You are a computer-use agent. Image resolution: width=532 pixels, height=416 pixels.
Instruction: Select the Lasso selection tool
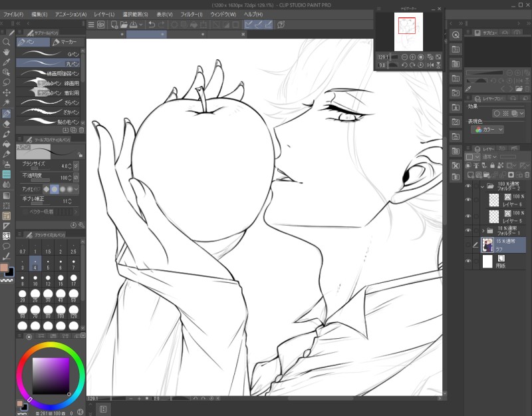(6, 82)
